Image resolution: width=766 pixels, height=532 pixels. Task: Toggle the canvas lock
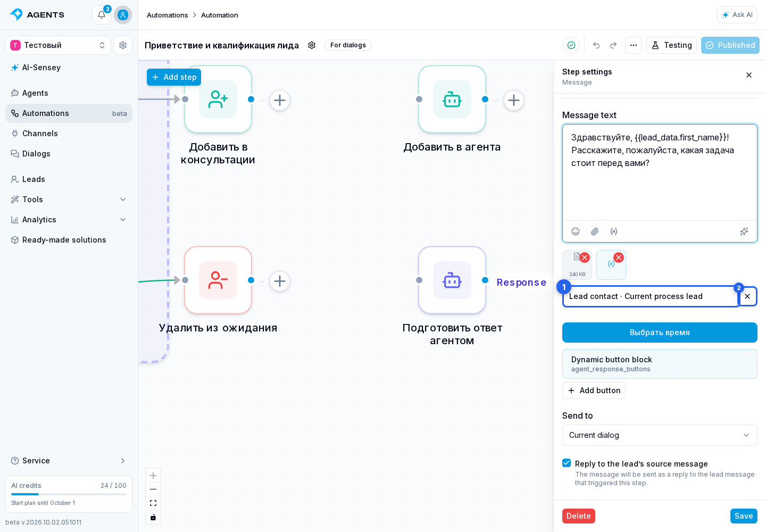153,517
